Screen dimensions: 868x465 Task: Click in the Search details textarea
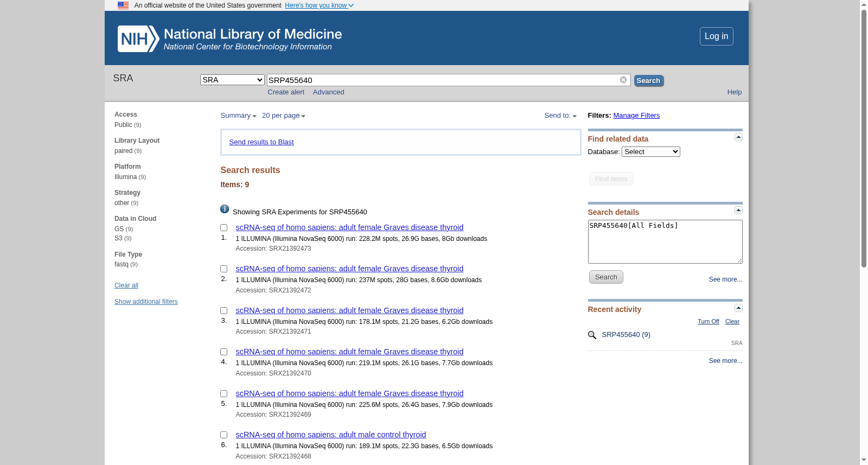tap(665, 241)
